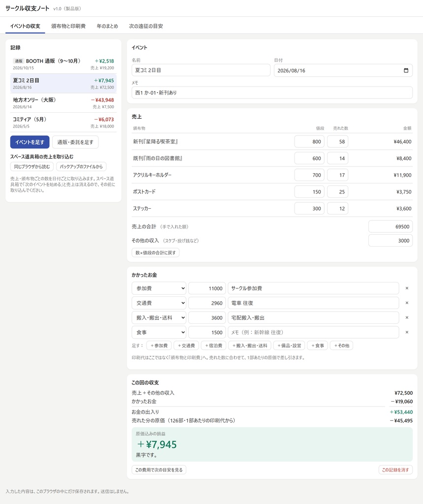423x504 pixels.
Task: Edit price 150 for ポストカード
Action: pyautogui.click(x=309, y=191)
